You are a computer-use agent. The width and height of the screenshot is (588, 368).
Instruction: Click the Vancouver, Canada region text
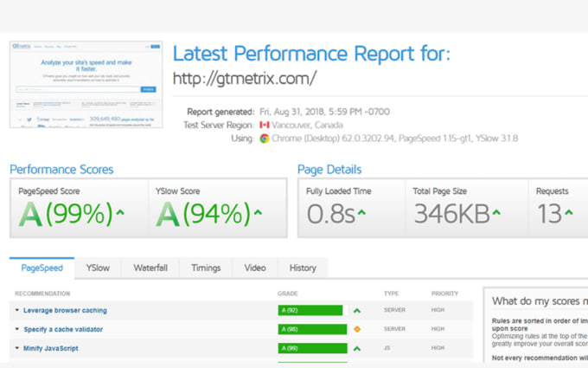(x=307, y=125)
